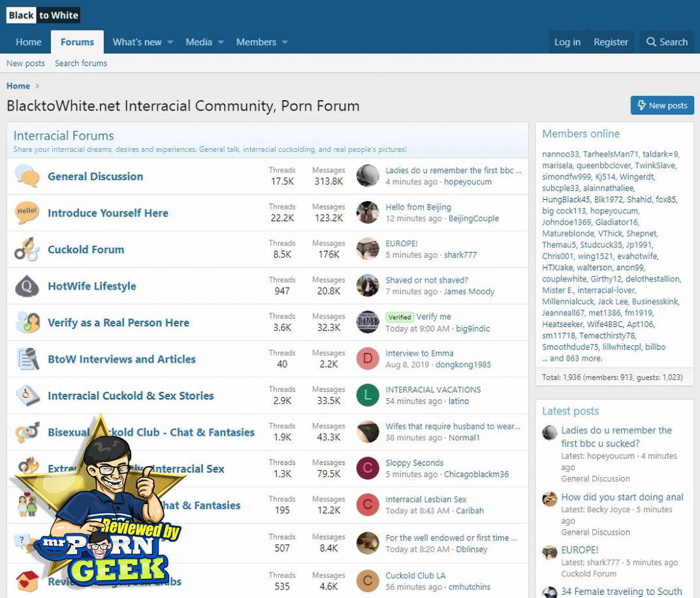Open the C avatar of Caribah
This screenshot has height=598, width=700.
point(368,505)
